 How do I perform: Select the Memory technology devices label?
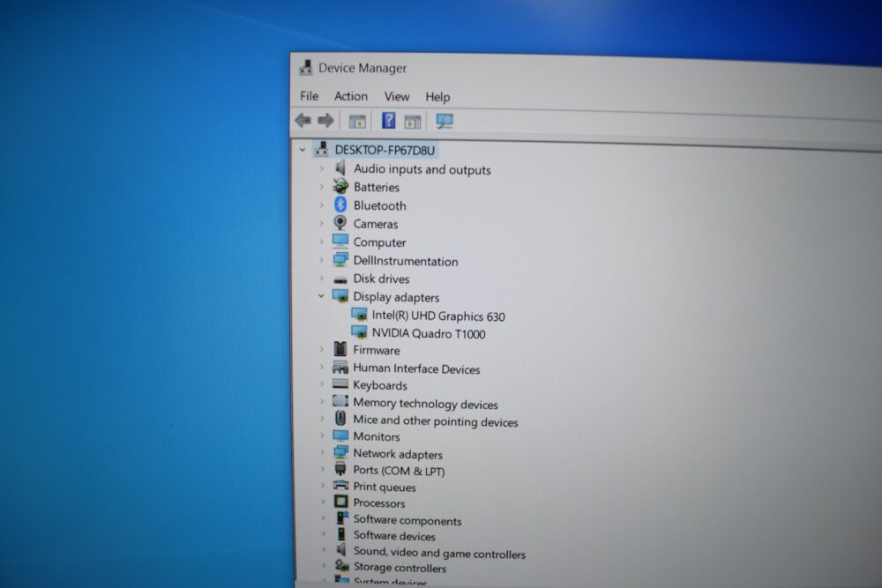click(x=425, y=404)
